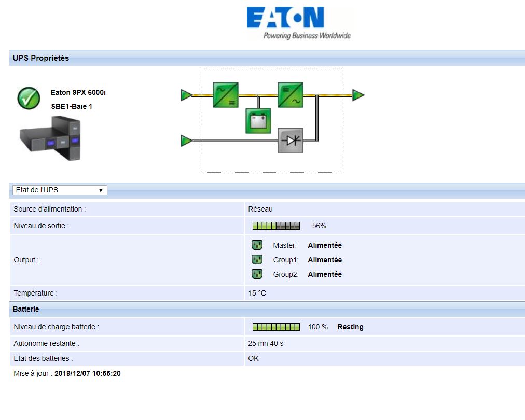The width and height of the screenshot is (525, 420).
Task: Click Alimentée status next to Group2
Action: click(x=325, y=274)
